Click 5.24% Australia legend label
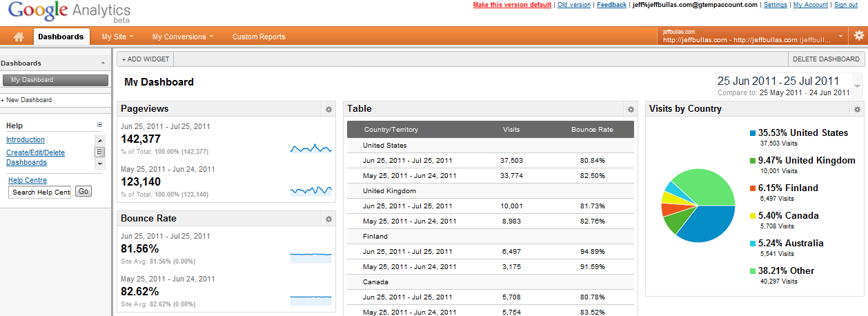 791,243
